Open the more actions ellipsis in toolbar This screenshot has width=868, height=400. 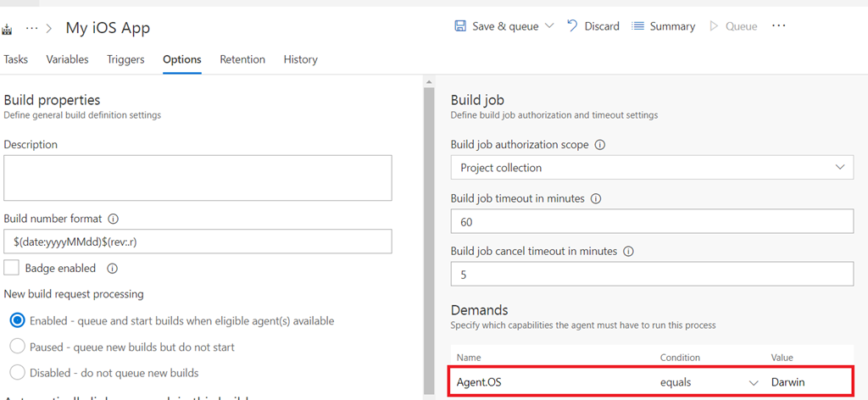coord(778,26)
